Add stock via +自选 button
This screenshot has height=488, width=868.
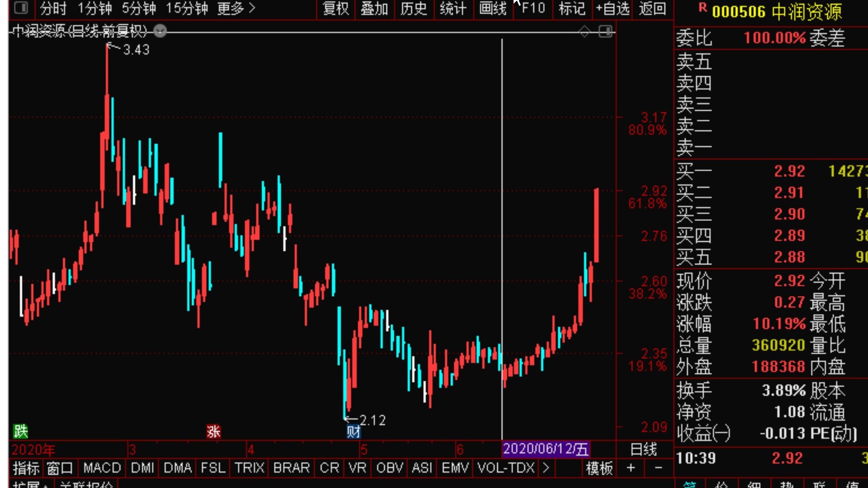pos(613,8)
